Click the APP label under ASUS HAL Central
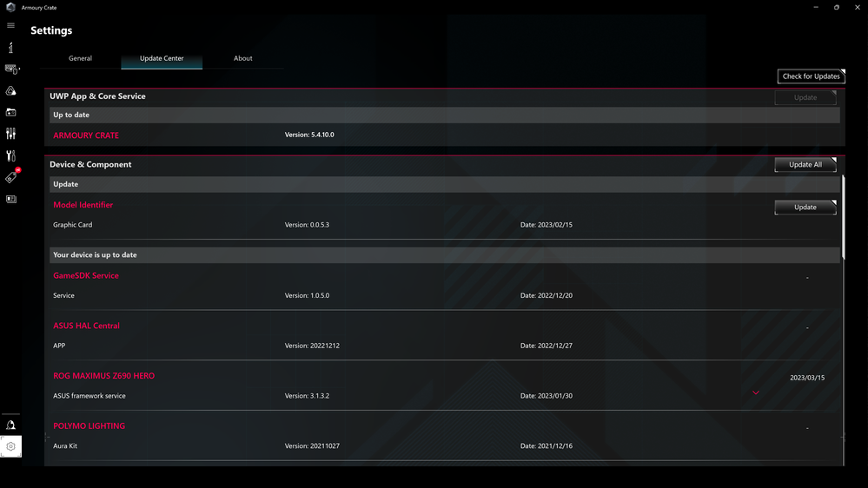This screenshot has width=868, height=488. tap(59, 346)
